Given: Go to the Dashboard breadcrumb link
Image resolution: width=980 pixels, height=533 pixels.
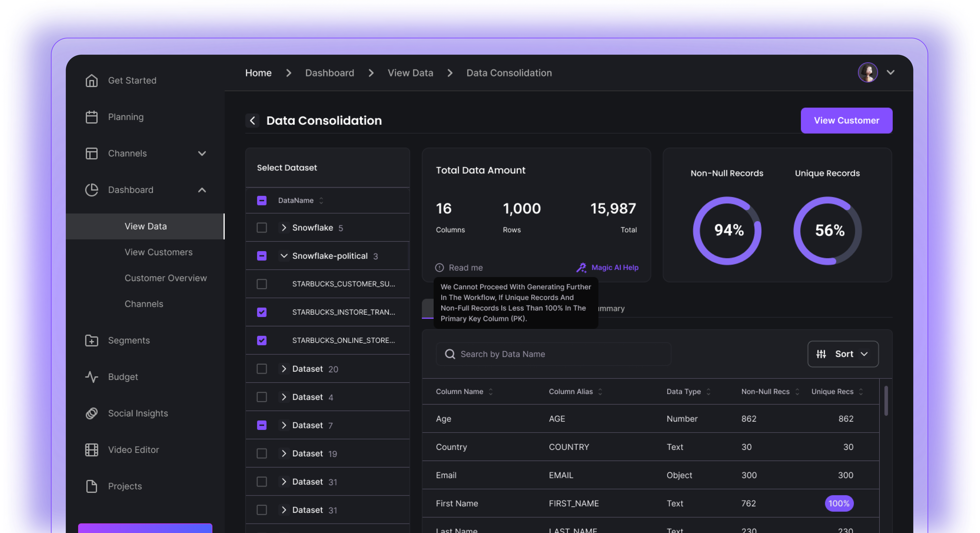Looking at the screenshot, I should point(329,73).
